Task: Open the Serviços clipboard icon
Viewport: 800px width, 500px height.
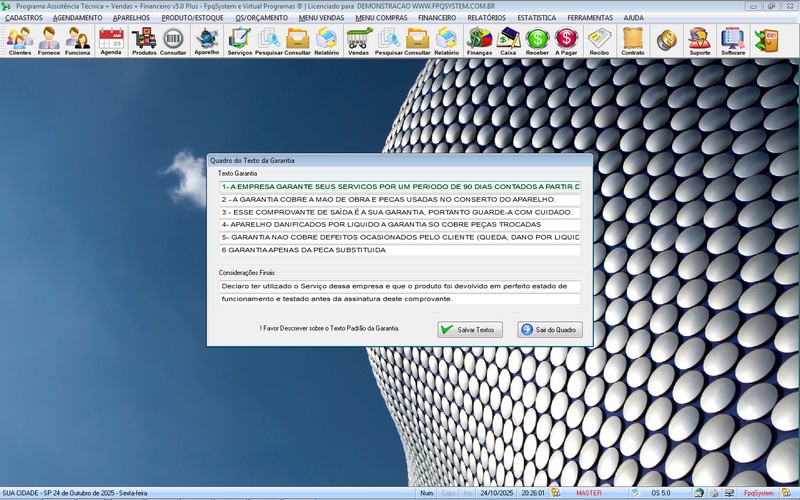Action: click(x=239, y=41)
